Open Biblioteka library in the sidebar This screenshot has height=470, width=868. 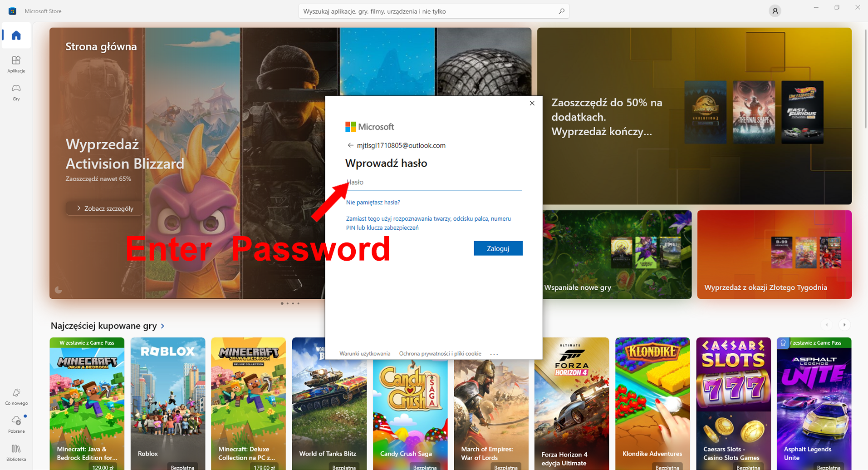click(x=16, y=453)
